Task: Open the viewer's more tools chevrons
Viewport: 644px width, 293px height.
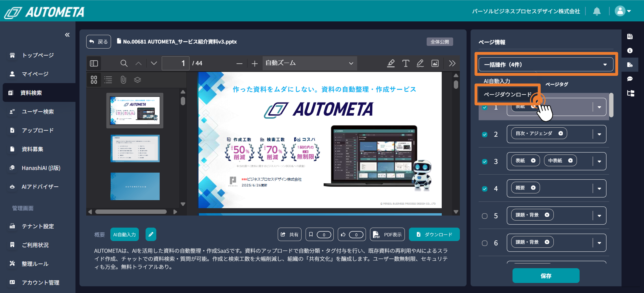Action: [452, 63]
